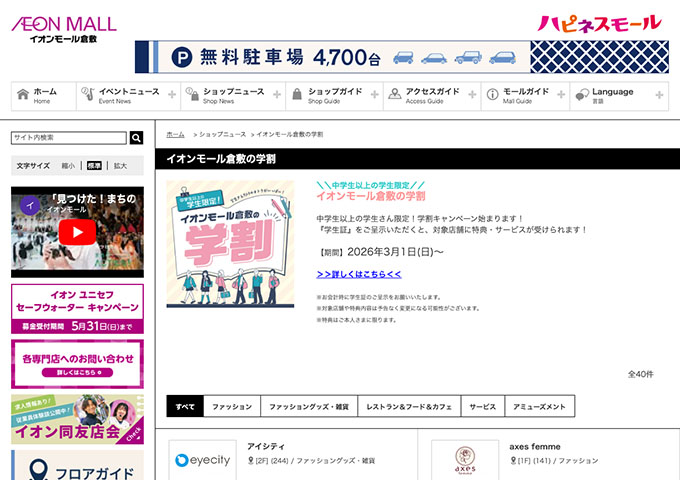Expand the Event News plus sign
Image resolution: width=680 pixels, height=480 pixels.
[x=172, y=96]
